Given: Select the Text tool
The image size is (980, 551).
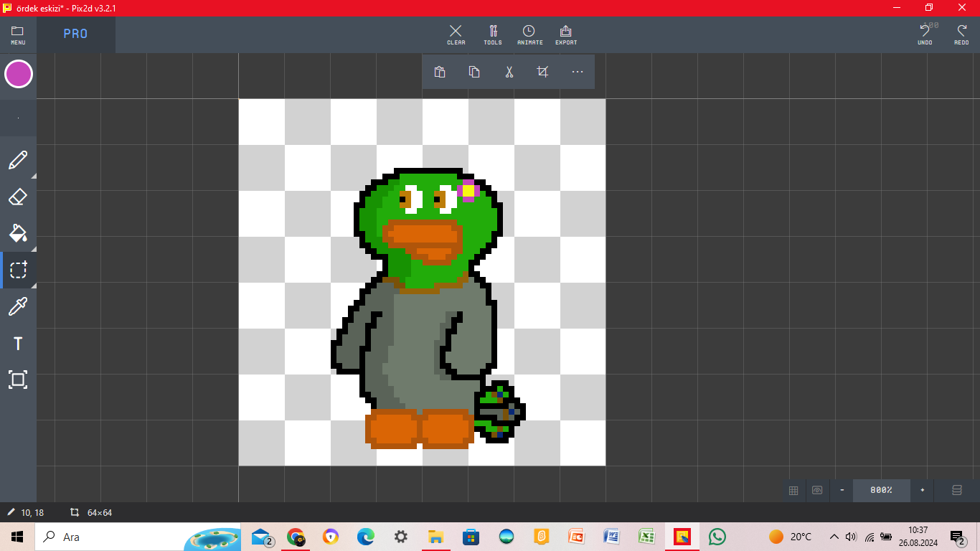Looking at the screenshot, I should 18,344.
